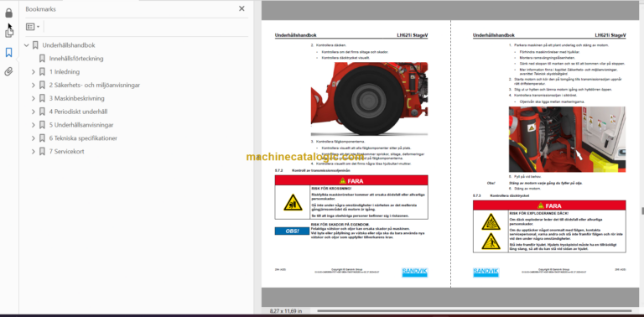644x317 pixels.
Task: Click 'LH621i StageV' header on left page
Action: [x=412, y=35]
